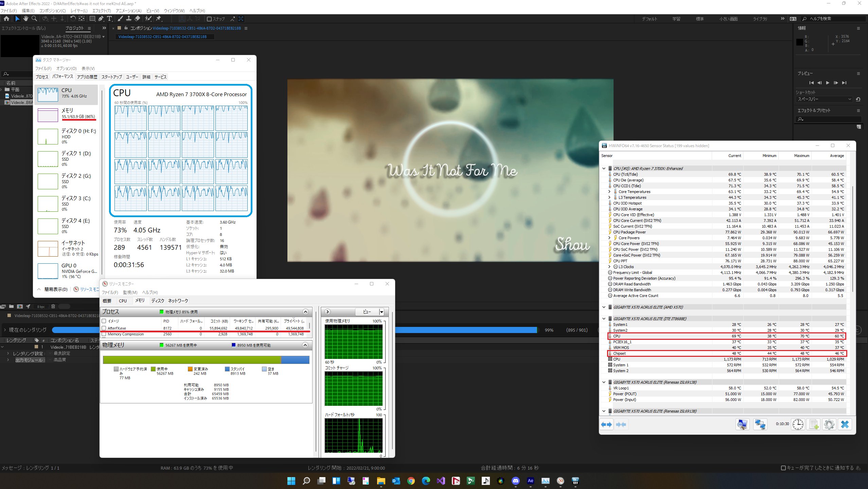
Task: Click HWiNFO logging add-file icon
Action: (x=814, y=424)
